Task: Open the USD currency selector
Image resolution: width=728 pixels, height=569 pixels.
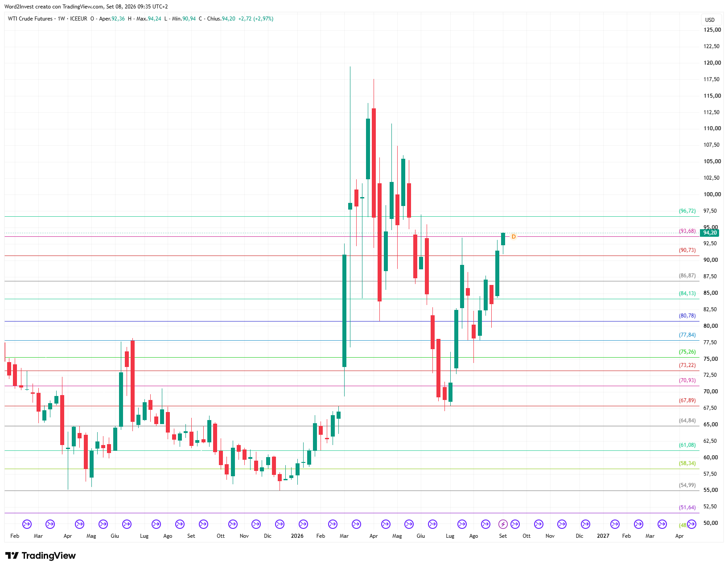Action: (x=710, y=20)
